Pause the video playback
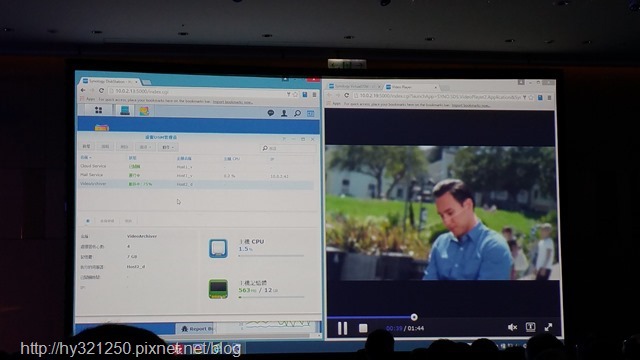The height and width of the screenshot is (360, 640). [342, 328]
